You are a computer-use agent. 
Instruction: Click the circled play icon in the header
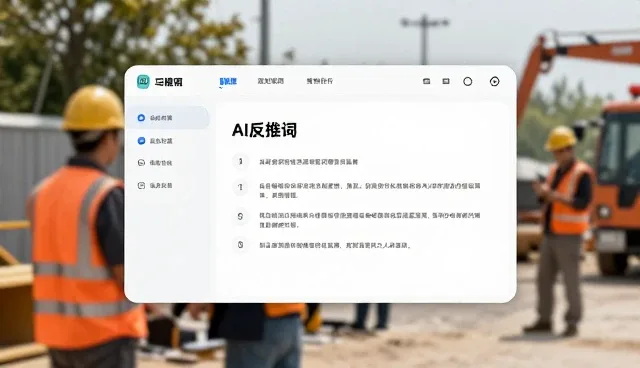click(494, 82)
